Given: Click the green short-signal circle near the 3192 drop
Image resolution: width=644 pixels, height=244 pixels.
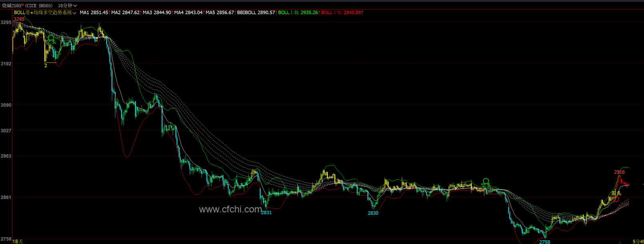Looking at the screenshot, I should (x=51, y=38).
